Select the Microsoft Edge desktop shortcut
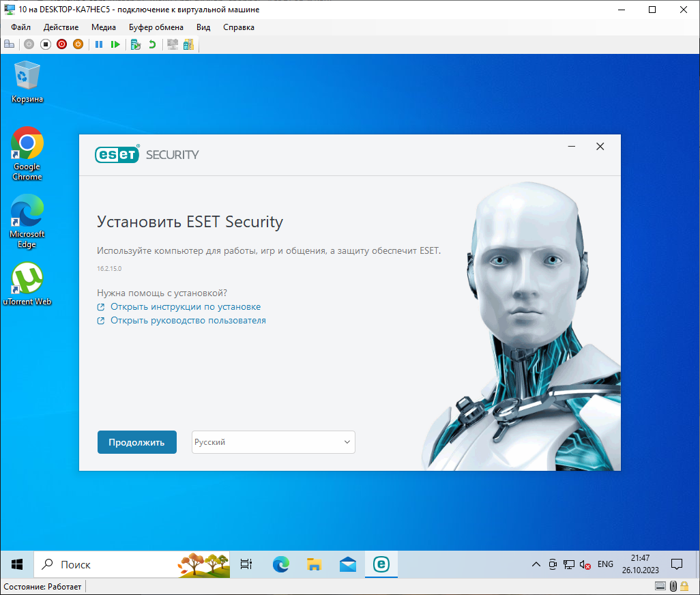Screen dimensions: 700x595 tap(27, 221)
